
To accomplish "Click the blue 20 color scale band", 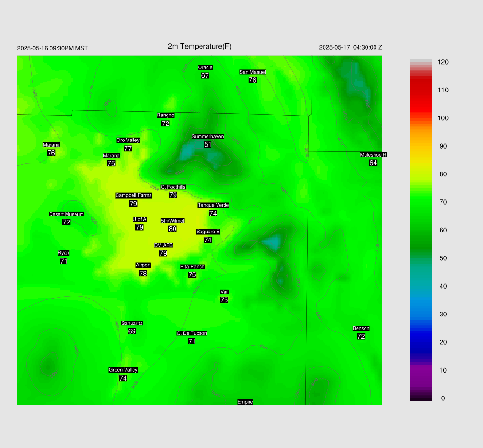I will pos(420,342).
